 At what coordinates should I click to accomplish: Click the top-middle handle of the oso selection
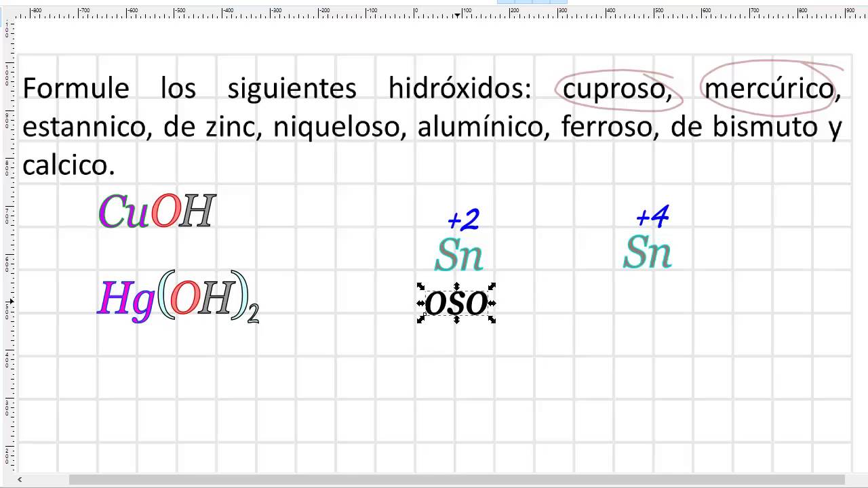456,287
